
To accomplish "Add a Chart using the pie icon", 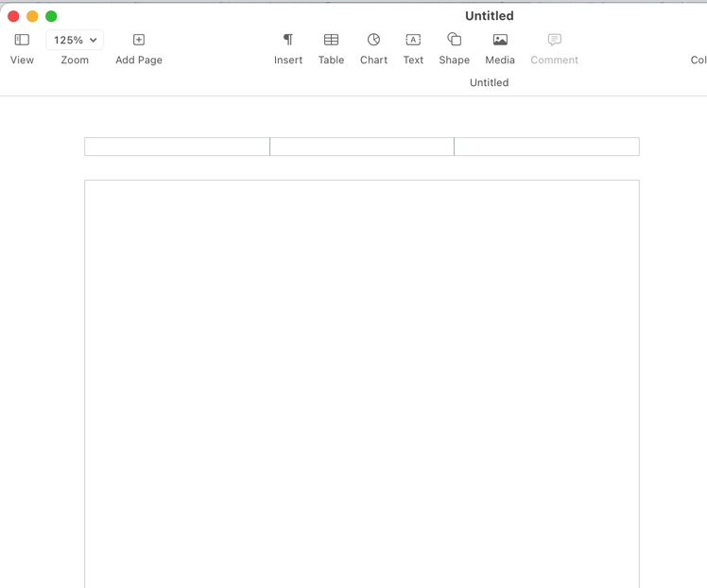I will coord(373,40).
